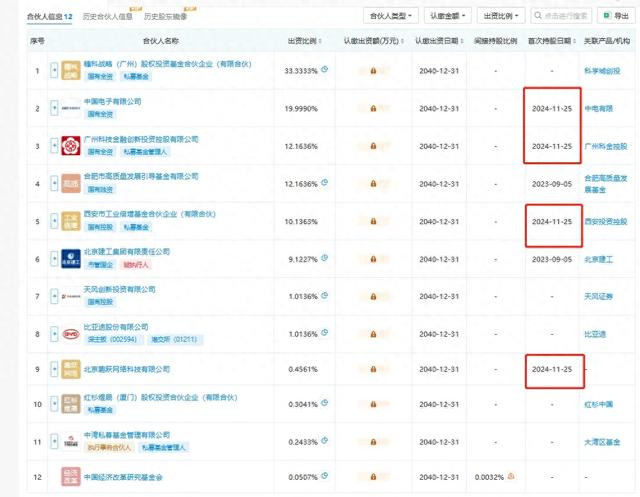This screenshot has width=640, height=497.
Task: Click the logo tile of 红杉 (厦门) partnership
Action: (x=71, y=404)
